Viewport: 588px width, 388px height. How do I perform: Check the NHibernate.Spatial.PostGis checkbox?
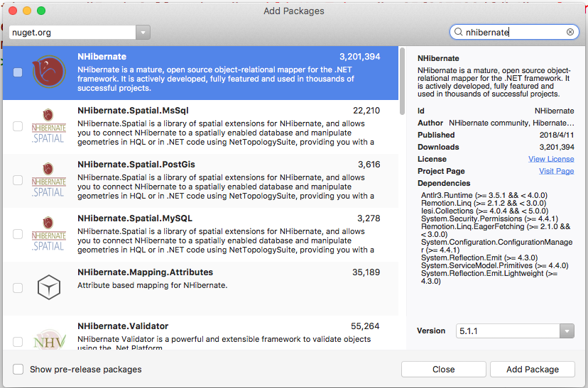(18, 180)
